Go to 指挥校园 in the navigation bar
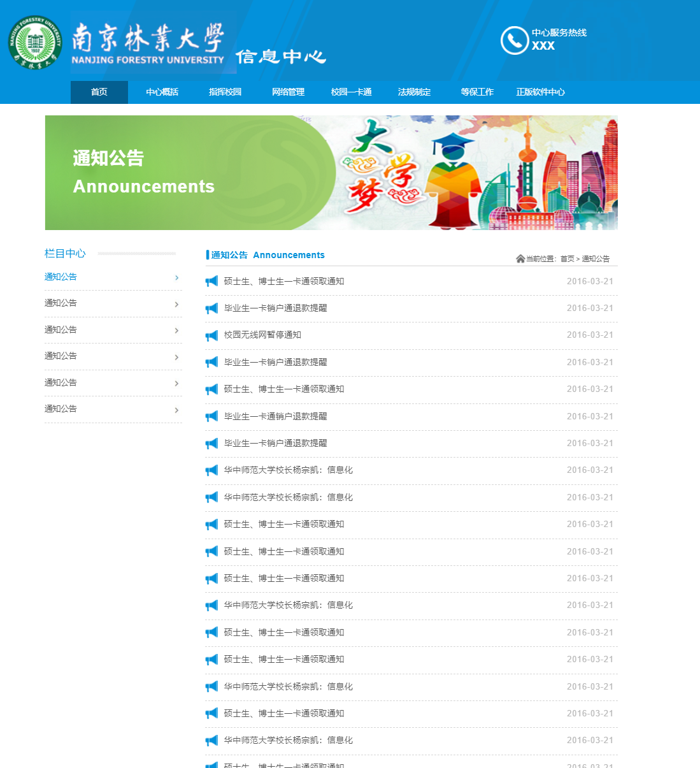Screen dimensions: 700x768 click(225, 92)
